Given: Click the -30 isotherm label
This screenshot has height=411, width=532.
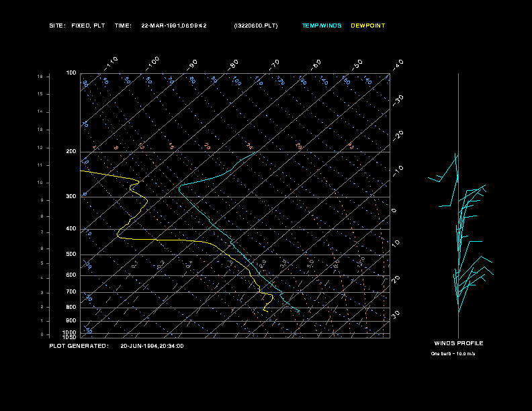Looking at the screenshot, I should (x=398, y=100).
